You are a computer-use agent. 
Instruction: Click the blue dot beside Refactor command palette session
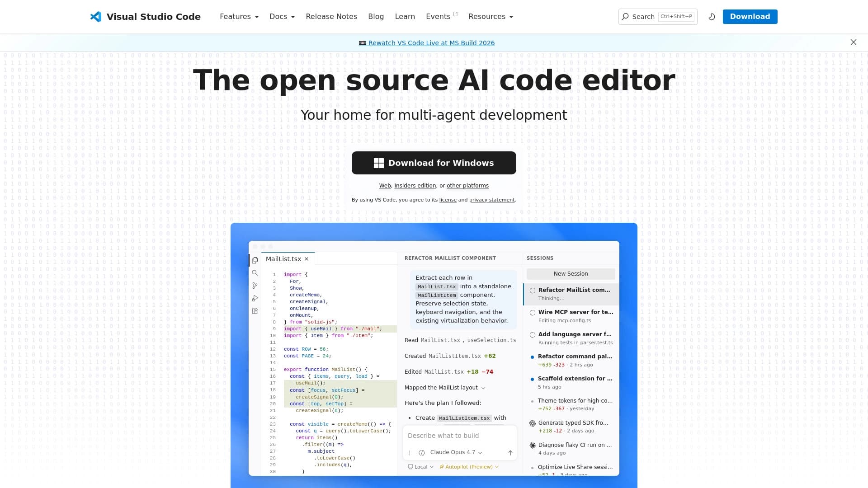pyautogui.click(x=532, y=357)
